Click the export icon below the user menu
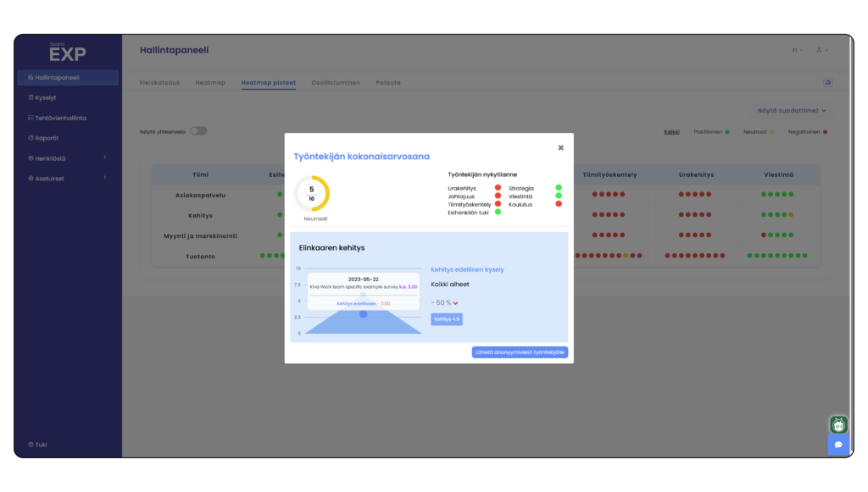Screen dimensions: 868x492 coord(827,82)
